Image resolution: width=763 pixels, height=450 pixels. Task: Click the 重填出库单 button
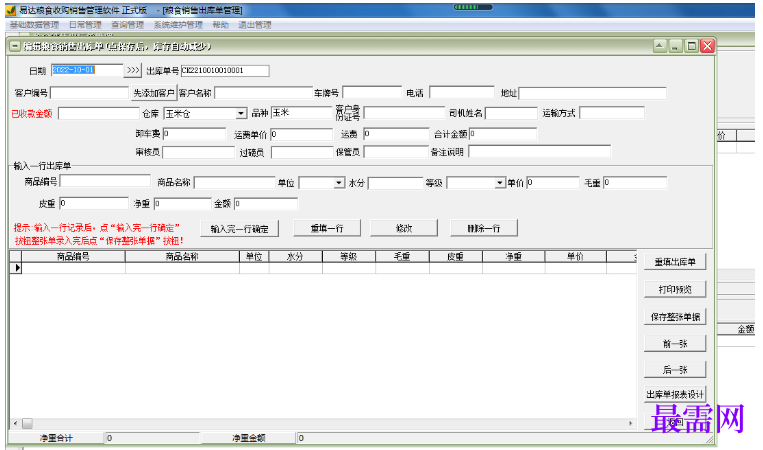point(675,262)
